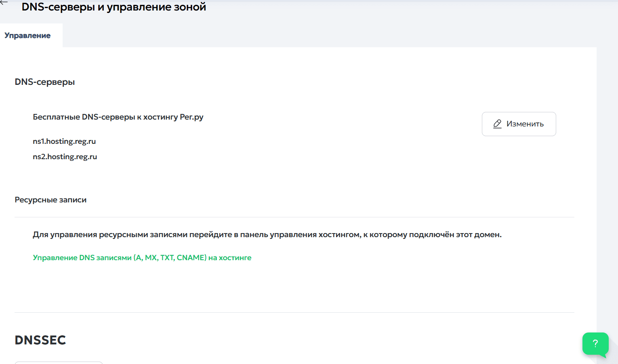Click the partially visible button under DNSSEC
The image size is (618, 364).
click(x=59, y=362)
